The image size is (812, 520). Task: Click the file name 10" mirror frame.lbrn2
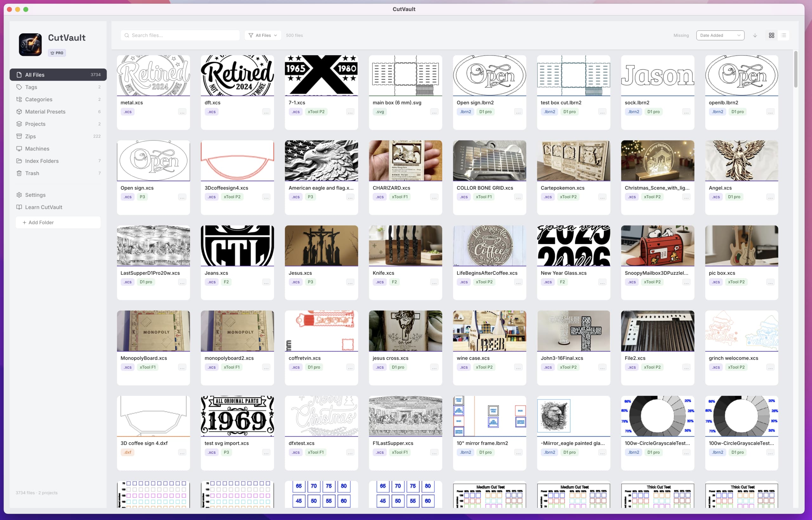[482, 443]
